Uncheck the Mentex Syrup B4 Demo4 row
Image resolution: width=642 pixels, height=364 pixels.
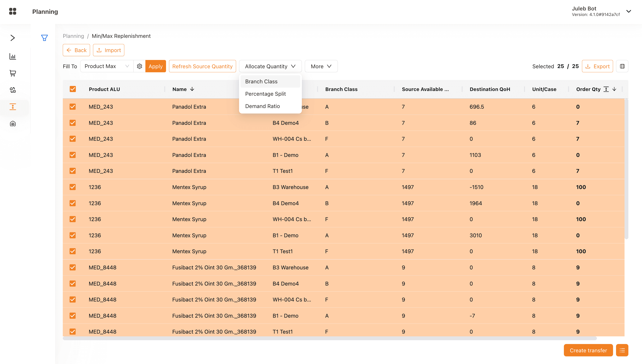[73, 203]
